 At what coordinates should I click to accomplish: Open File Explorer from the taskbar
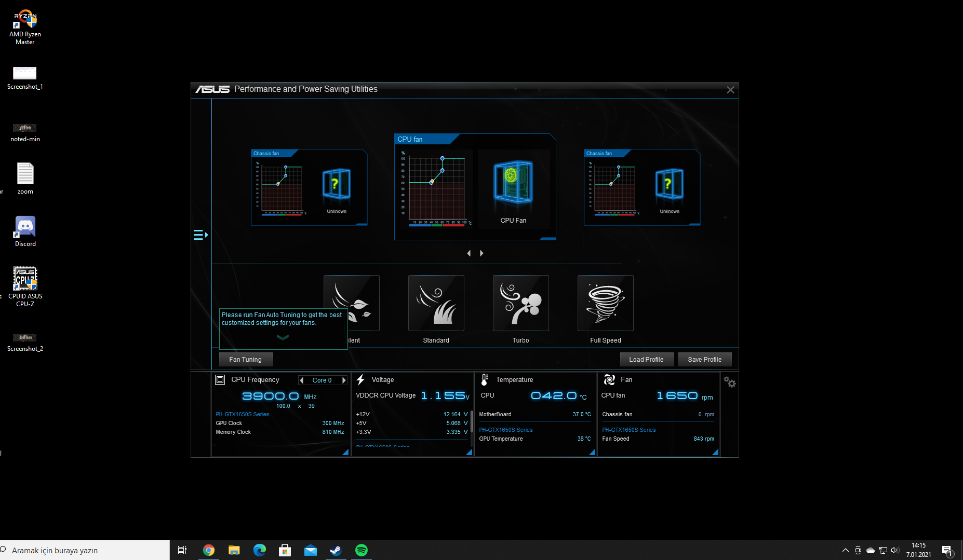[234, 550]
